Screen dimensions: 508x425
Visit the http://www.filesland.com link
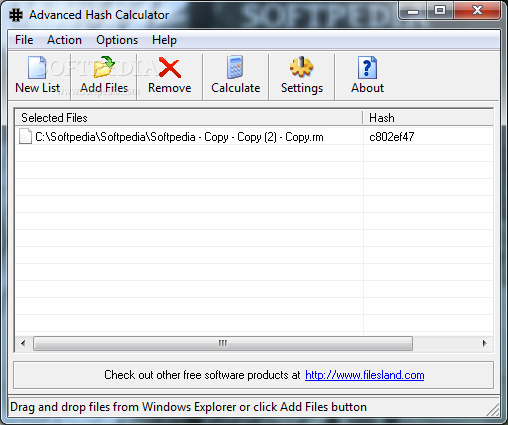pos(365,375)
